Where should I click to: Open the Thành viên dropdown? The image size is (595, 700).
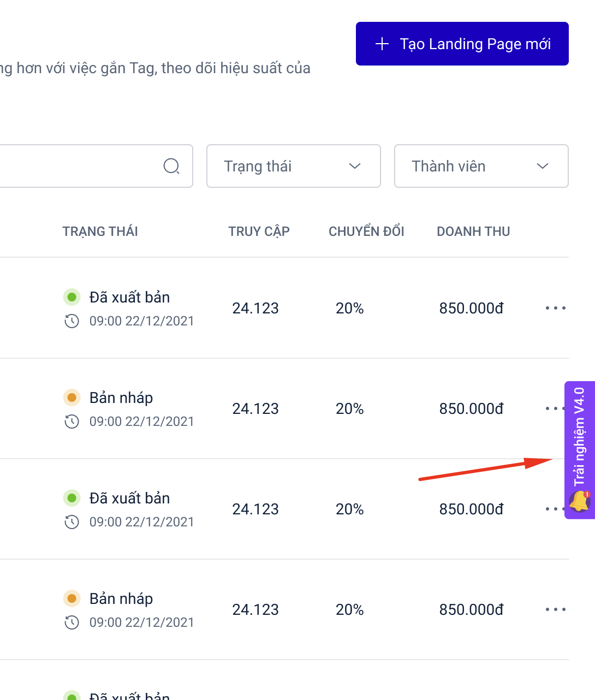tap(481, 166)
